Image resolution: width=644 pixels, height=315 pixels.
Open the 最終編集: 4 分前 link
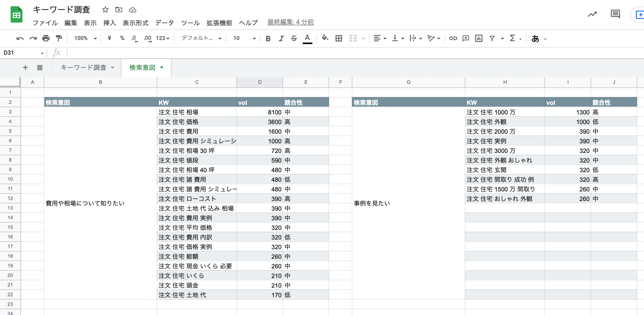click(290, 22)
